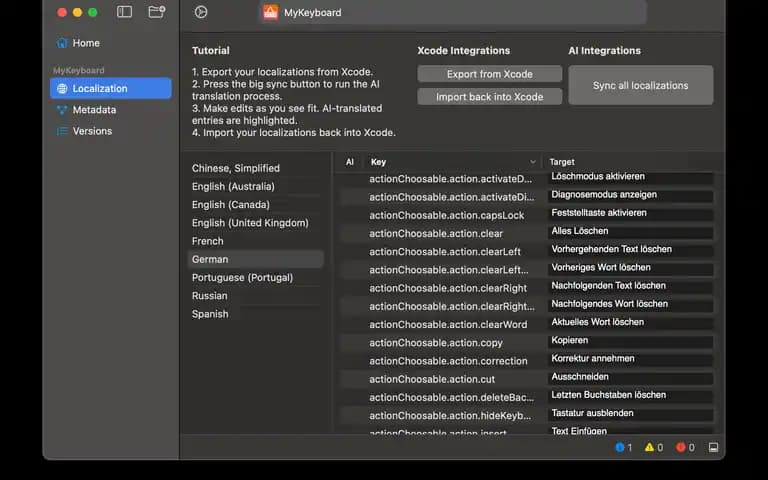Open the Home sidebar item
This screenshot has width=768, height=480.
(111, 43)
